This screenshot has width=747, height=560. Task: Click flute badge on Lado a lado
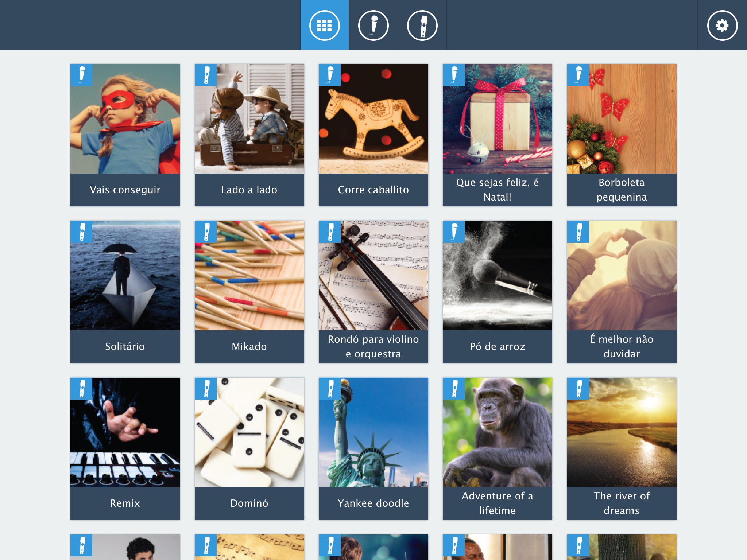point(206,75)
